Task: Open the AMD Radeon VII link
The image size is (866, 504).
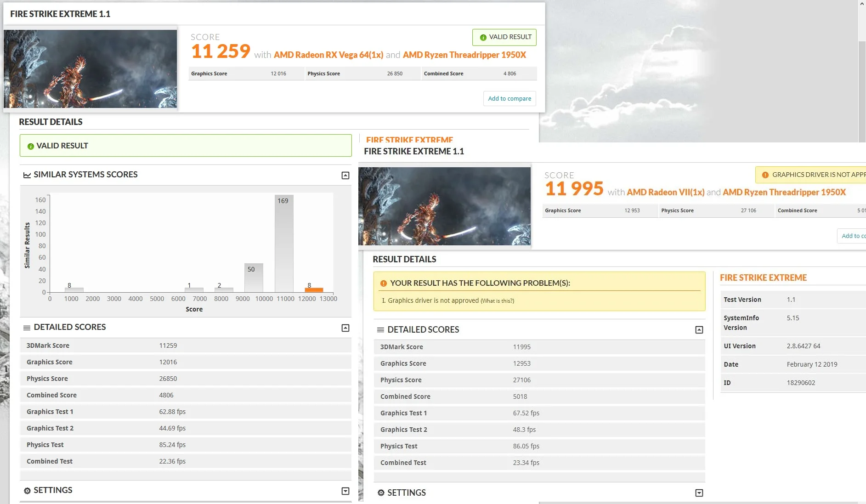Action: (x=666, y=192)
